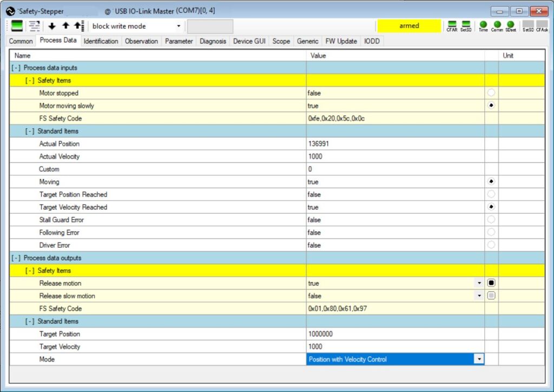Open the block write mode dropdown
The width and height of the screenshot is (554, 392).
tap(179, 26)
